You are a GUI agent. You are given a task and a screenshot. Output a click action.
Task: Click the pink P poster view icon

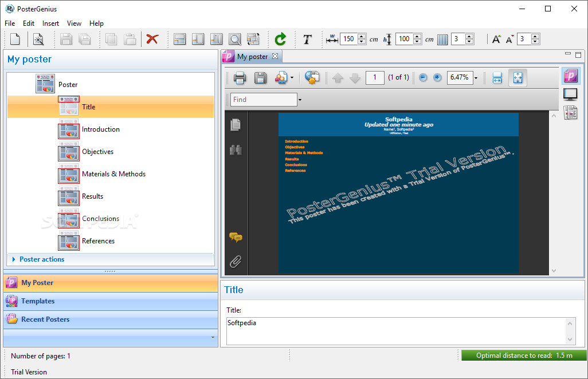point(571,76)
